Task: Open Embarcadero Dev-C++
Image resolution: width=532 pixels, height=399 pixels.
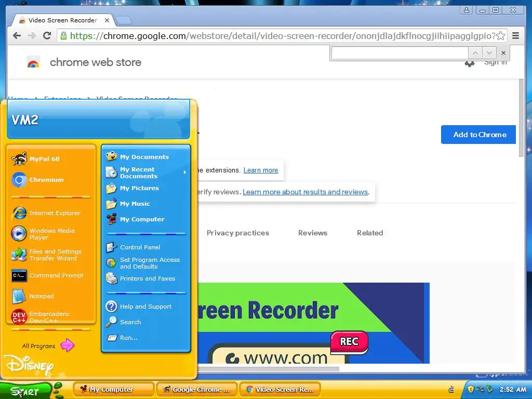Action: click(x=51, y=315)
